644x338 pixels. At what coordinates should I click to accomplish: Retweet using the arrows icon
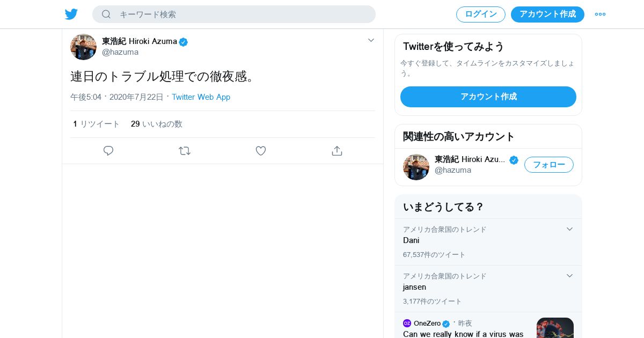tap(185, 151)
